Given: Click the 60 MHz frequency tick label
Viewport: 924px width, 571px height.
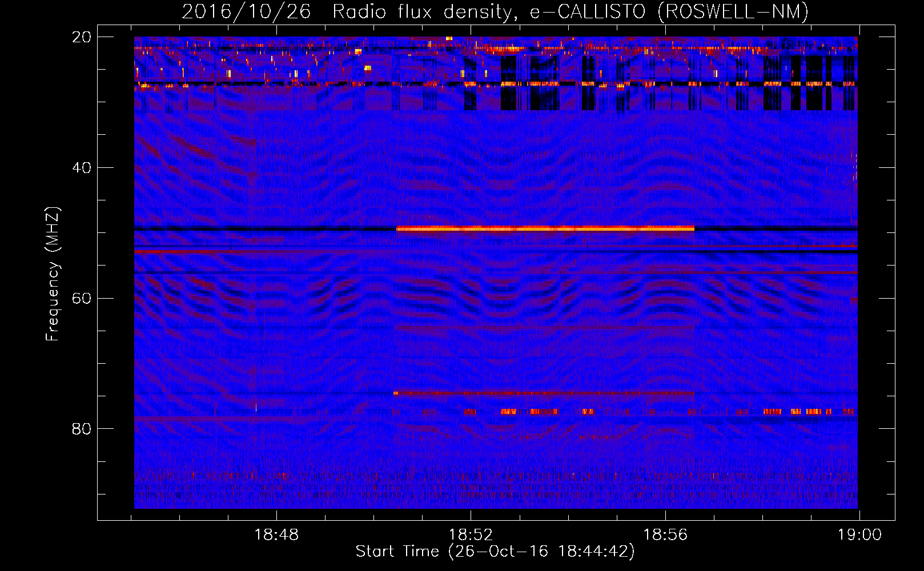Looking at the screenshot, I should pos(81,299).
